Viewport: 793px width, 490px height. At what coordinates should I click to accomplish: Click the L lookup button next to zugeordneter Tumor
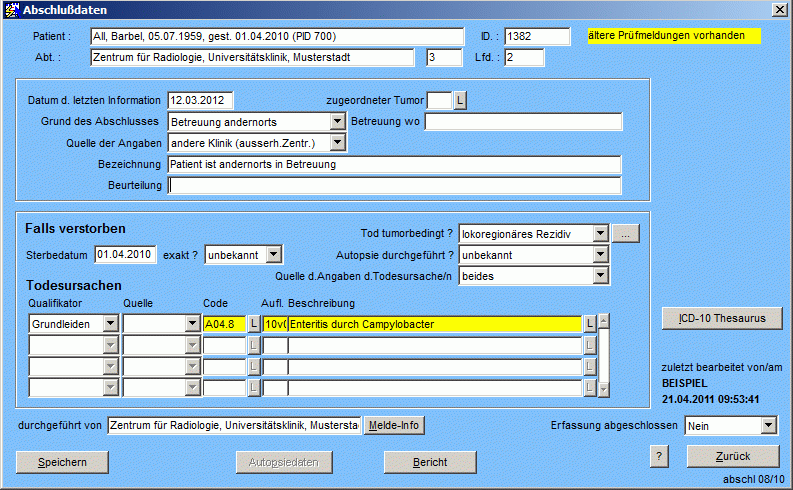pyautogui.click(x=460, y=100)
